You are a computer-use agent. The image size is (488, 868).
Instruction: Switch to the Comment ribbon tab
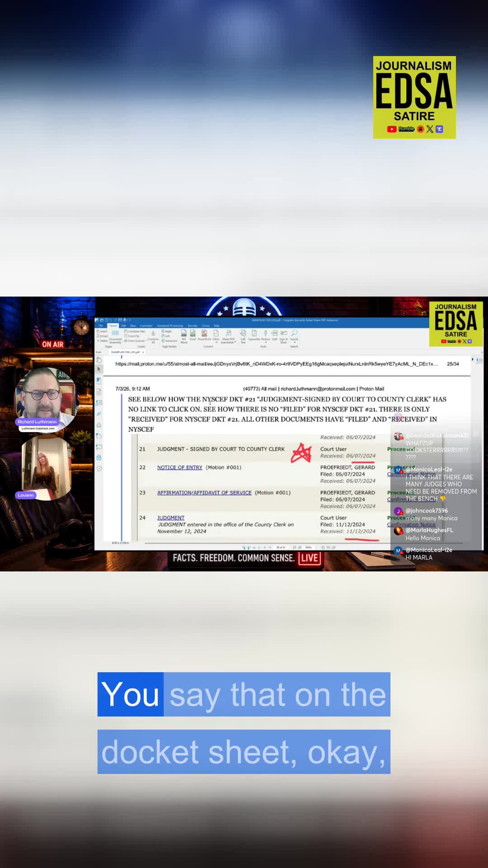tap(146, 325)
